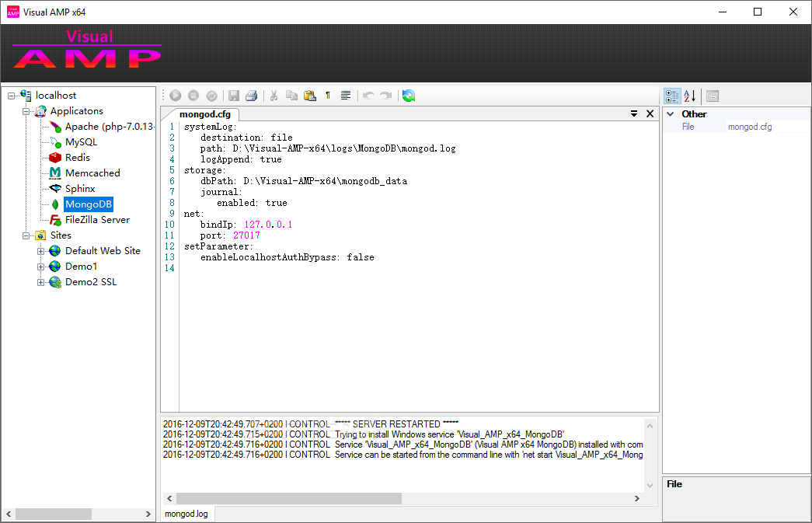Viewport: 812px width, 523px height.
Task: Select FileZilla Server in the tree
Action: pos(97,220)
